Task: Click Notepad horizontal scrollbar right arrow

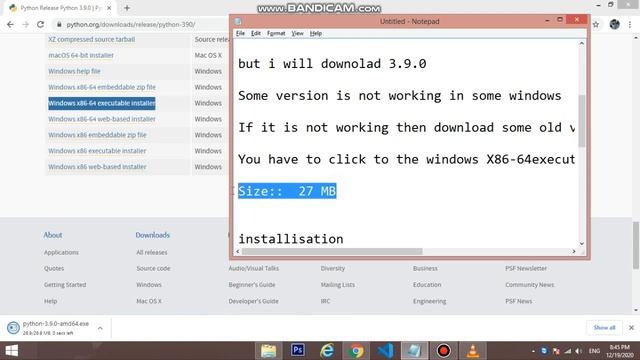Action: (573, 251)
